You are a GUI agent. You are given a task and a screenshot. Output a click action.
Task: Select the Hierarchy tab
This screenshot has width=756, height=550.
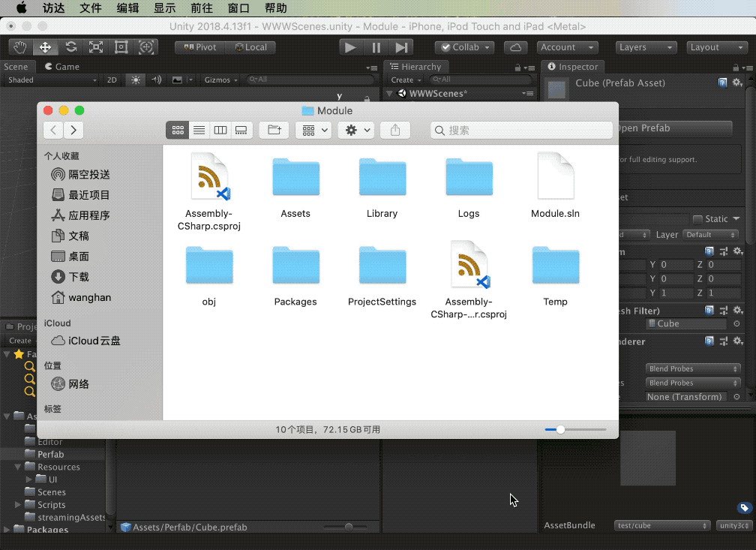(x=415, y=67)
